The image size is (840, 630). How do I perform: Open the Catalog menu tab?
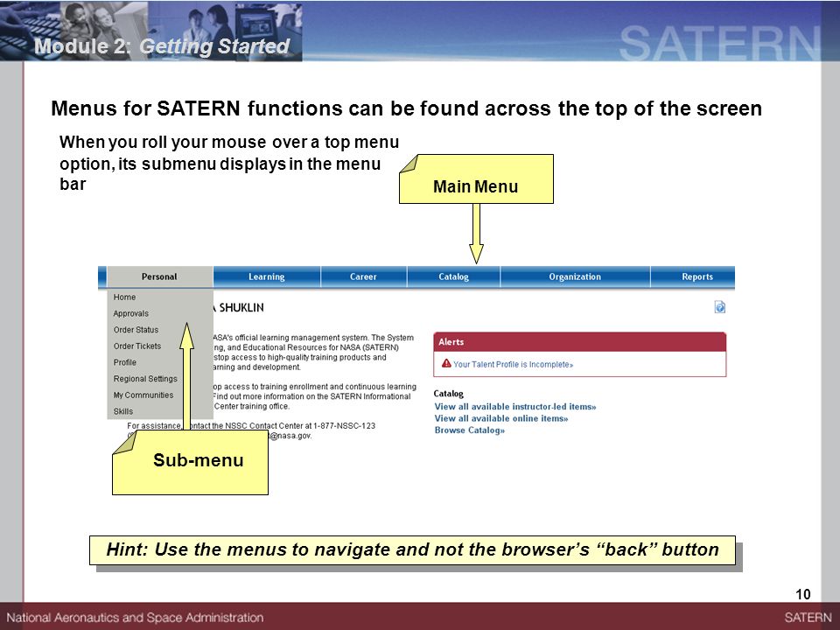454,277
